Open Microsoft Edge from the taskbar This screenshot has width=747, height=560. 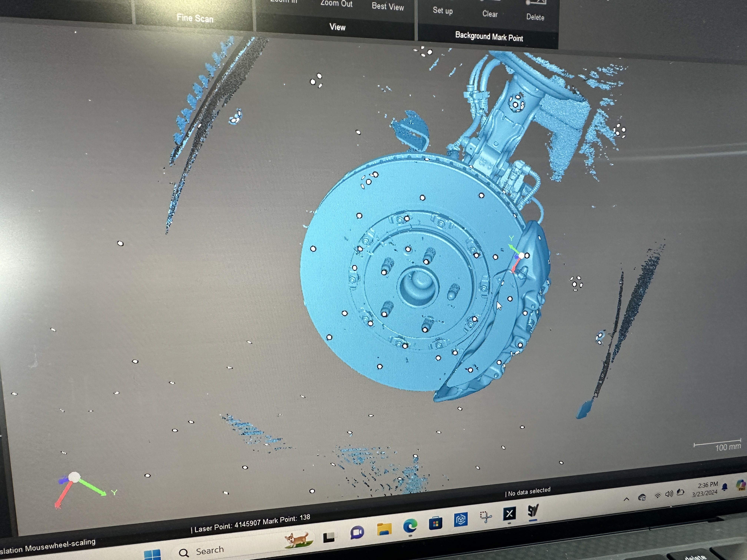410,526
